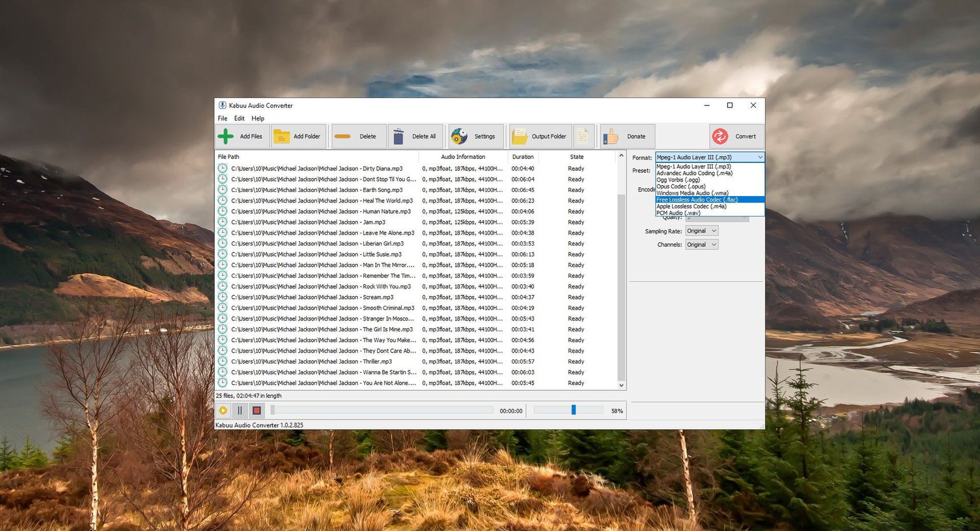Viewport: 980px width, 531px height.
Task: Click the clock icon of Rock With You.mp3
Action: click(x=222, y=286)
